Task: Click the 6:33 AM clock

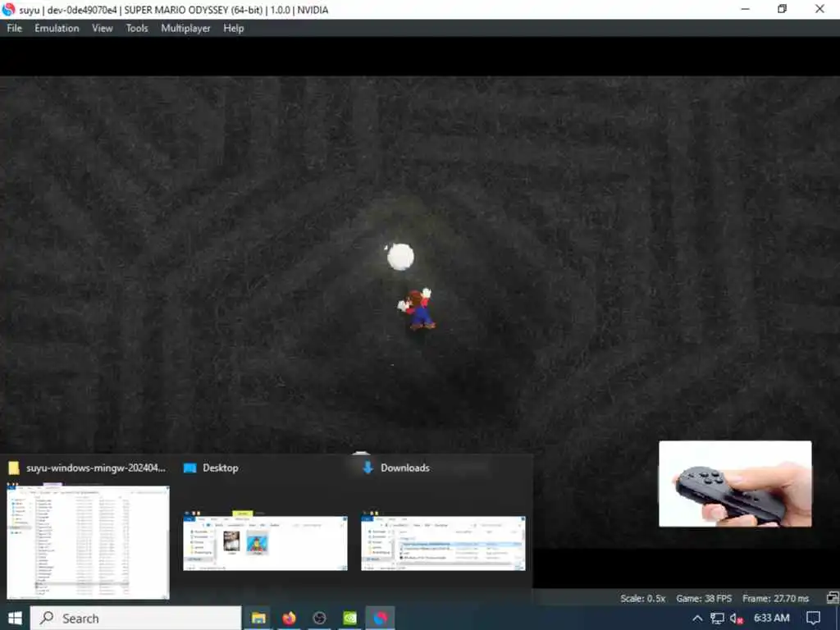Action: pos(771,618)
